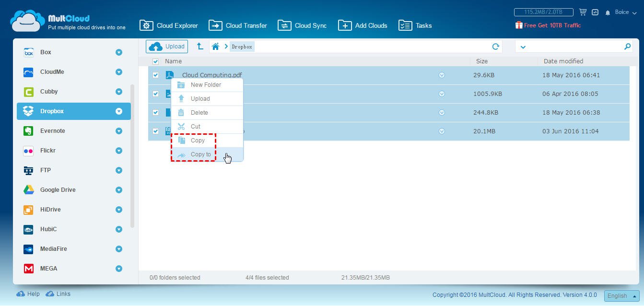Click the 115.2MB/2.0TB traffic usage bar
Screen dimensions: 644x306
point(544,12)
